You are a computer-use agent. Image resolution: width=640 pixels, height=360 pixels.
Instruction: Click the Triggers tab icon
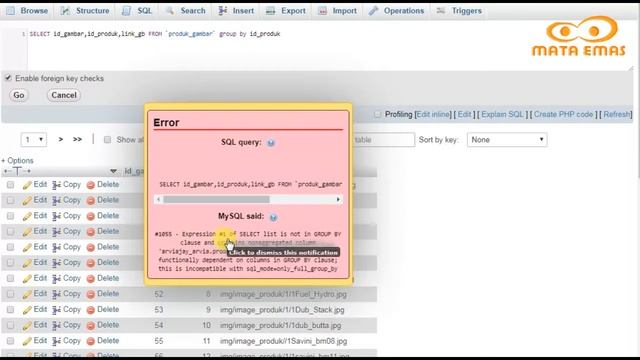(x=441, y=11)
